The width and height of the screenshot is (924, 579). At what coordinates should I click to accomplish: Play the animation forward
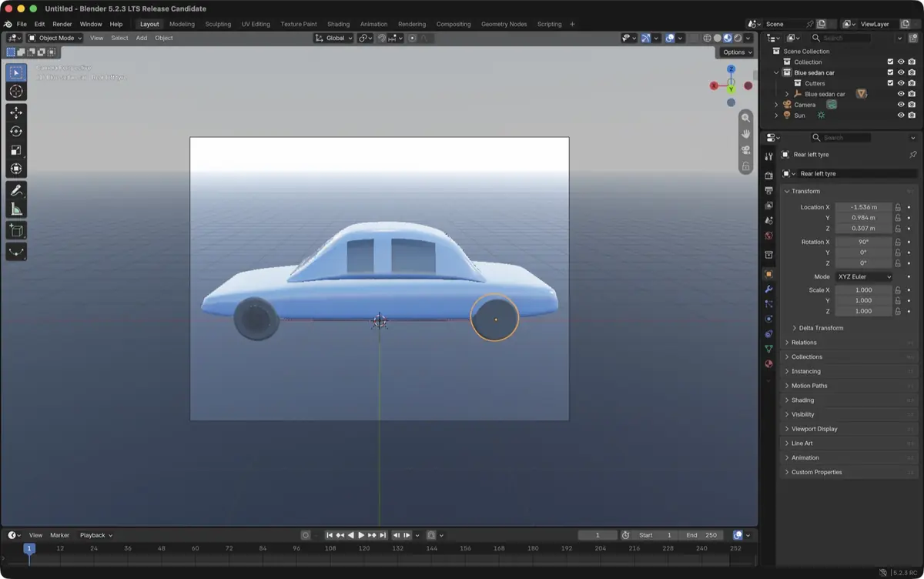361,535
